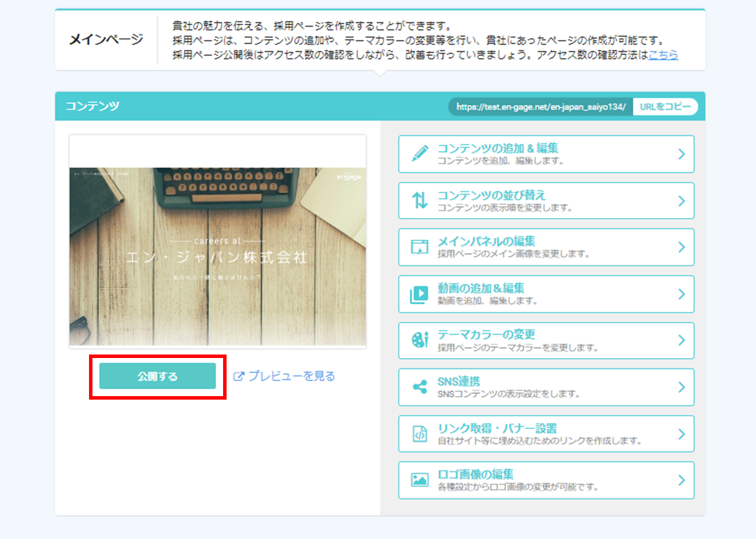Viewport: 756px width, 539px height.
Task: Select リンク取得・バナー設置 menu title
Action: [497, 428]
